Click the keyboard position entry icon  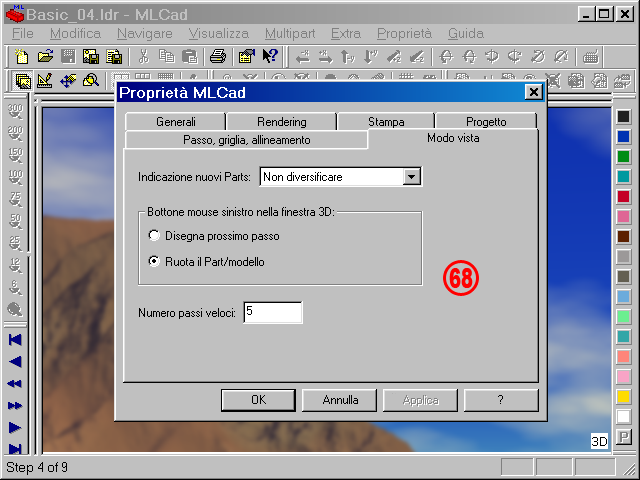(591, 57)
